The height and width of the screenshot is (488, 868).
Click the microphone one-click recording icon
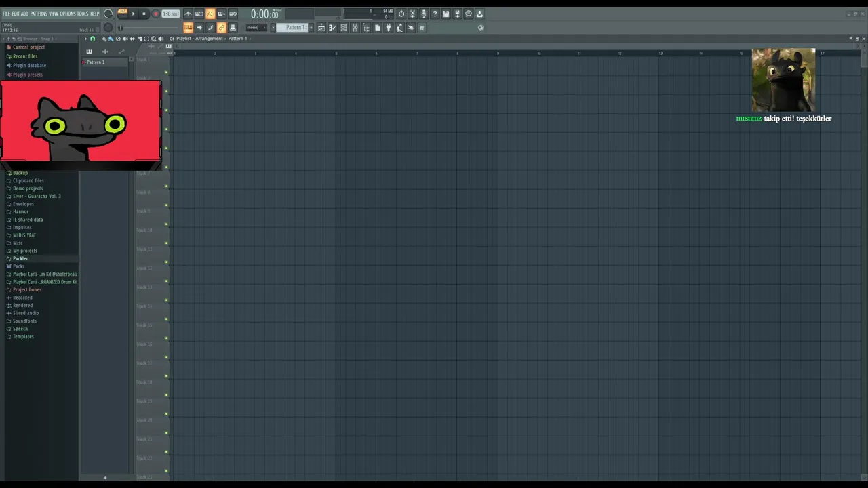(x=424, y=14)
